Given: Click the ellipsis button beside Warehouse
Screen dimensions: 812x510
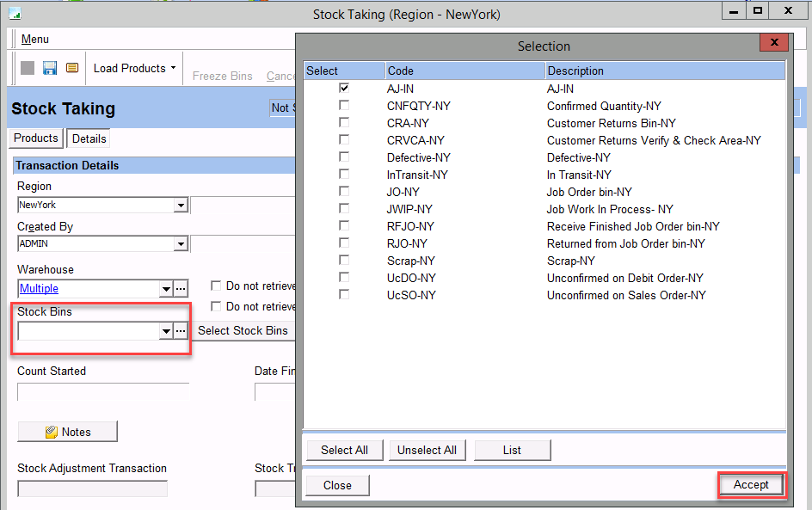Looking at the screenshot, I should pos(181,289).
